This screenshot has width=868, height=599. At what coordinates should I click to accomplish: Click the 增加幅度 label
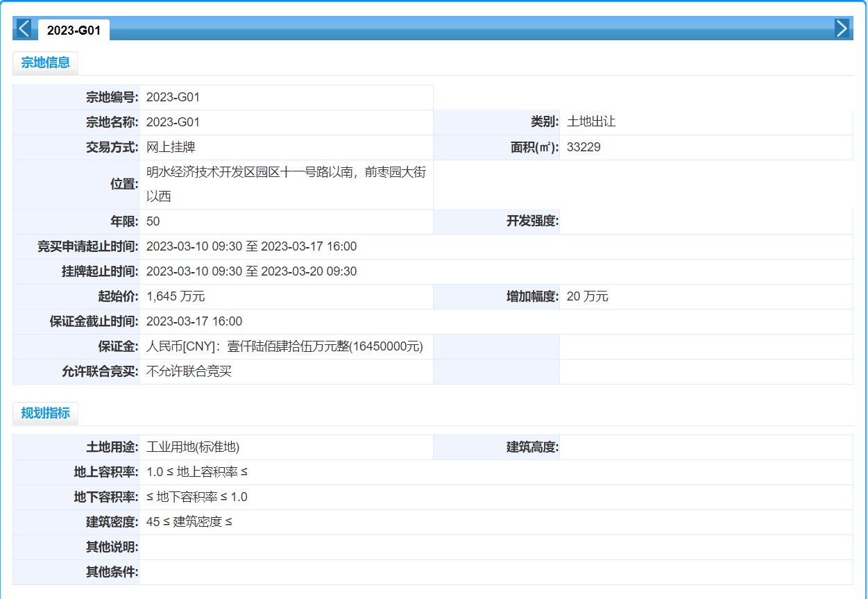(x=532, y=296)
